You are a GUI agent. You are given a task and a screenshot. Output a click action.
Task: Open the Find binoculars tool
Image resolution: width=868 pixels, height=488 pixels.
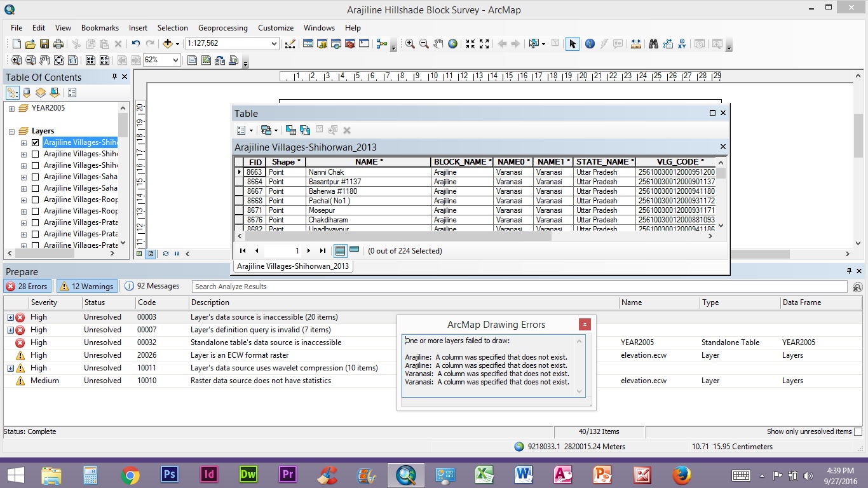[653, 44]
